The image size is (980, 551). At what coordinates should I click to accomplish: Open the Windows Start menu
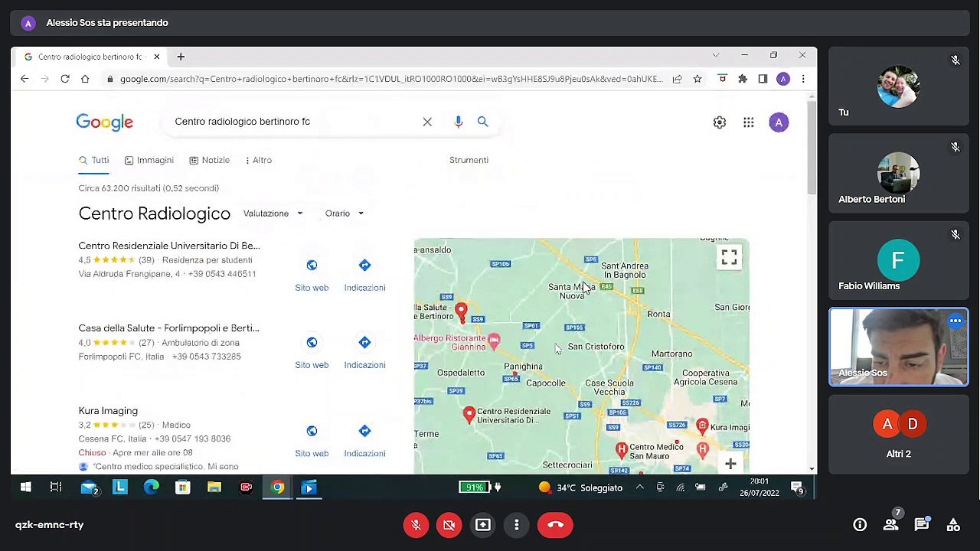[25, 487]
